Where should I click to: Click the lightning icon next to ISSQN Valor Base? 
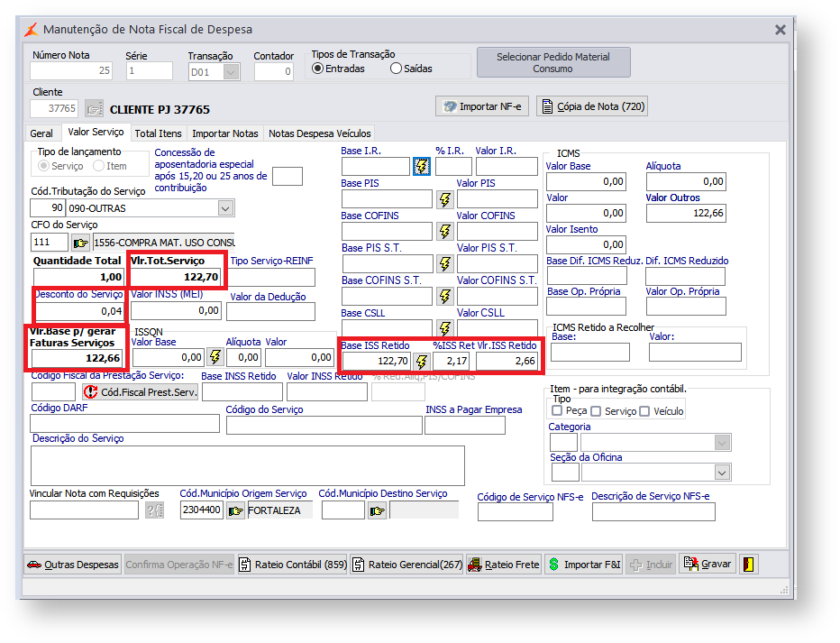tap(215, 357)
